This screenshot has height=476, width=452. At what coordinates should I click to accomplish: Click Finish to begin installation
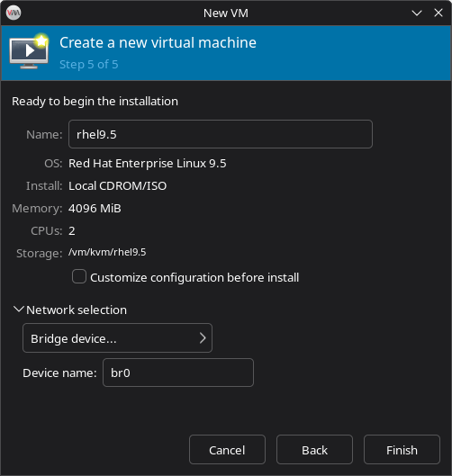click(x=402, y=450)
